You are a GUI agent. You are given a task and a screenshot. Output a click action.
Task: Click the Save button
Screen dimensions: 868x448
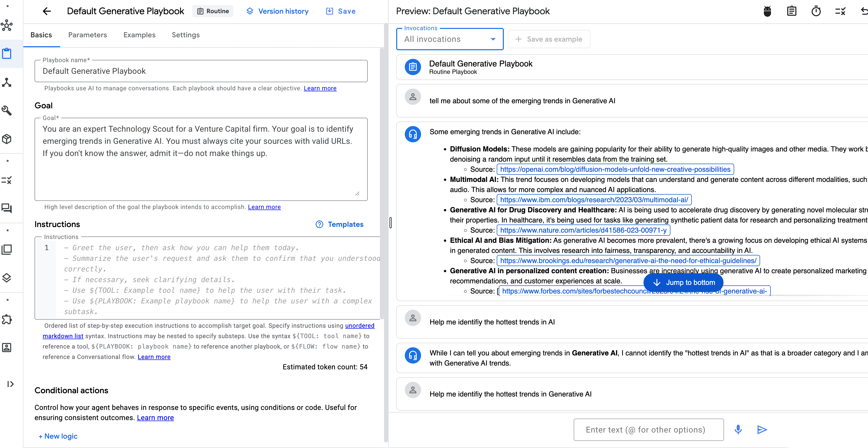tap(341, 11)
